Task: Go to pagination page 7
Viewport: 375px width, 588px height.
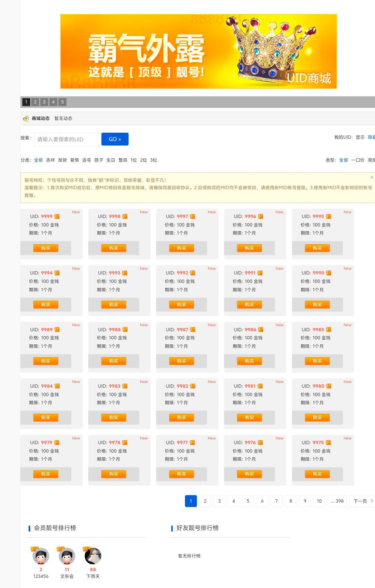Action: coord(276,501)
